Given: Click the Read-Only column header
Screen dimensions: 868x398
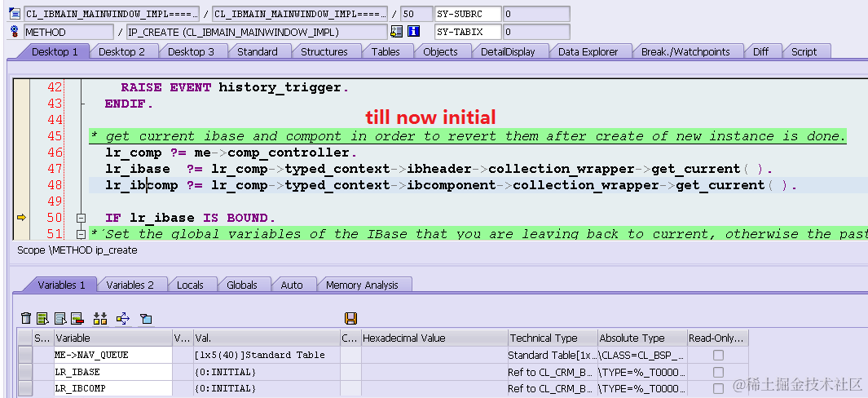Looking at the screenshot, I should point(717,338).
